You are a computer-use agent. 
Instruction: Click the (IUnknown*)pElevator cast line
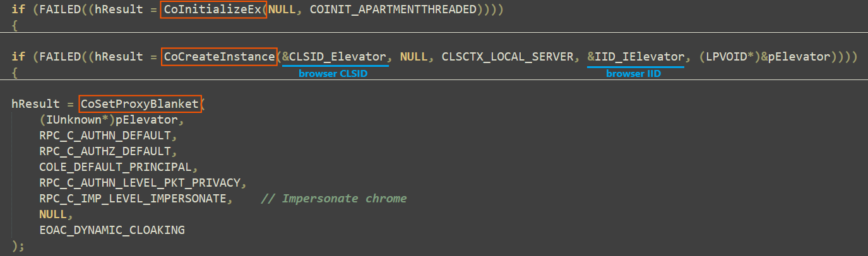[x=110, y=119]
